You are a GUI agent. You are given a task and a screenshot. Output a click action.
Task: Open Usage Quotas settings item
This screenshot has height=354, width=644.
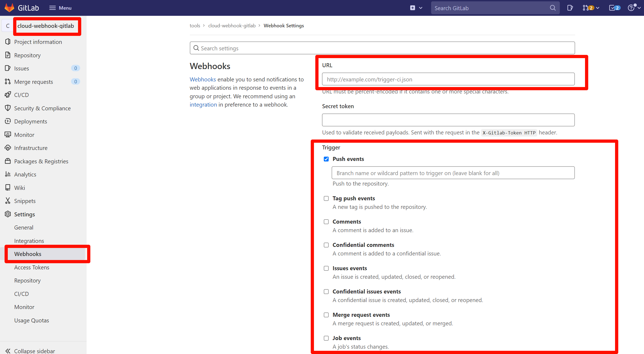(x=31, y=320)
